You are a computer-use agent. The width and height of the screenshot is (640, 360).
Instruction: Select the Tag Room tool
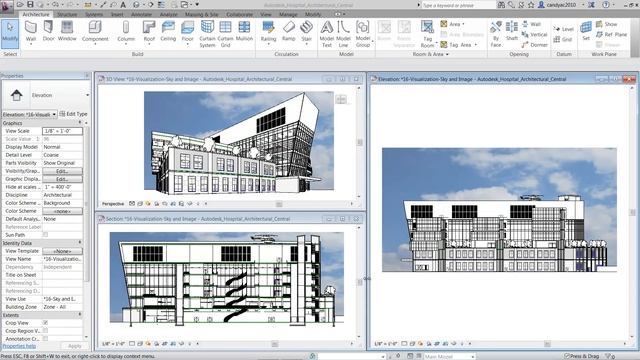pyautogui.click(x=427, y=34)
